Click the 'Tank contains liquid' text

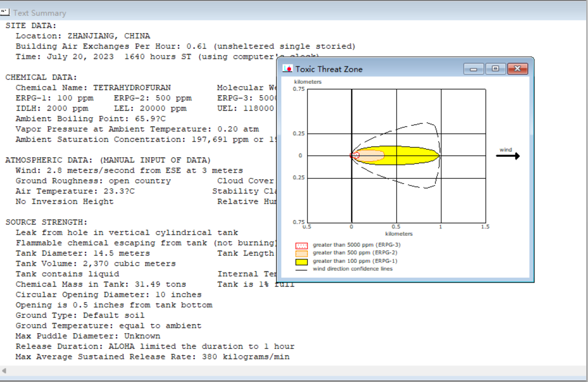coord(68,274)
